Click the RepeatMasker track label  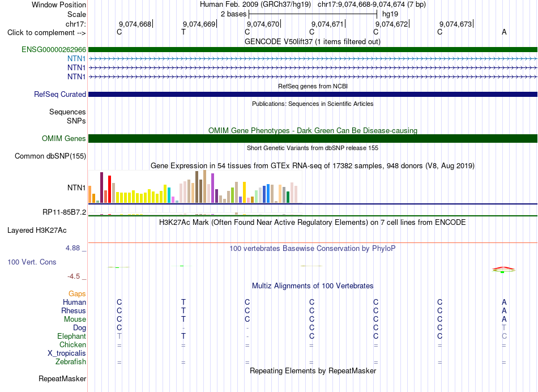click(x=62, y=378)
